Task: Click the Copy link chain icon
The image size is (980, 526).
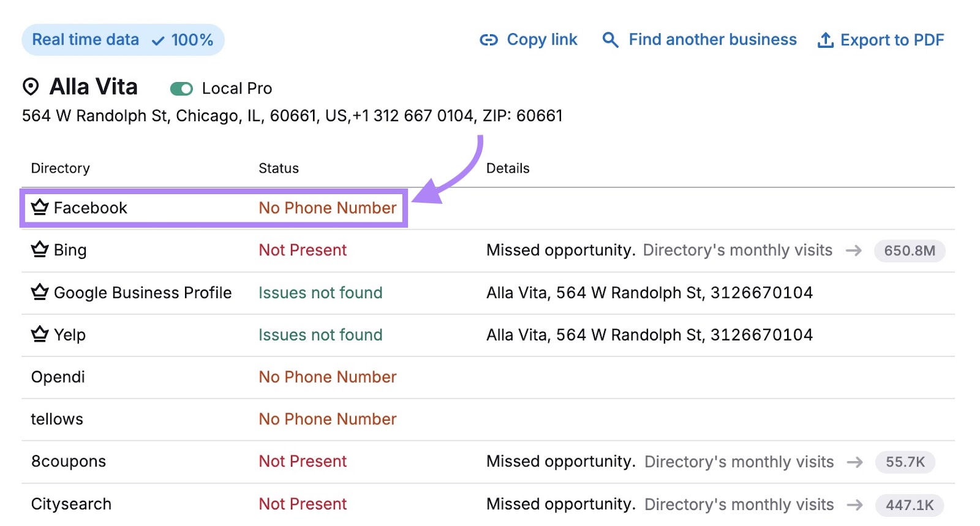Action: click(488, 40)
